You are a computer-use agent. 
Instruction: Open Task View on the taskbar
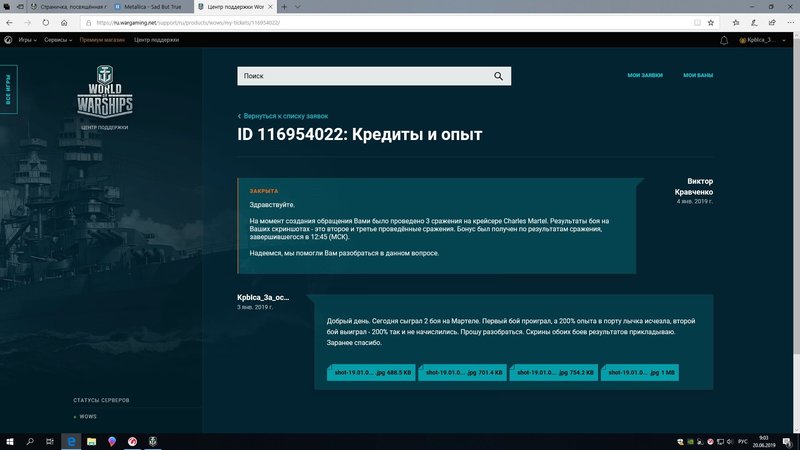click(x=49, y=441)
